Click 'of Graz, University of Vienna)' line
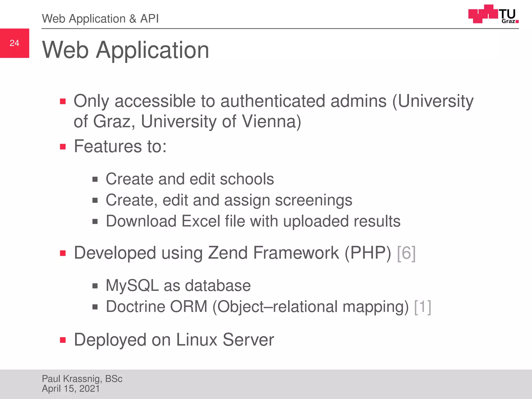 pos(187,122)
